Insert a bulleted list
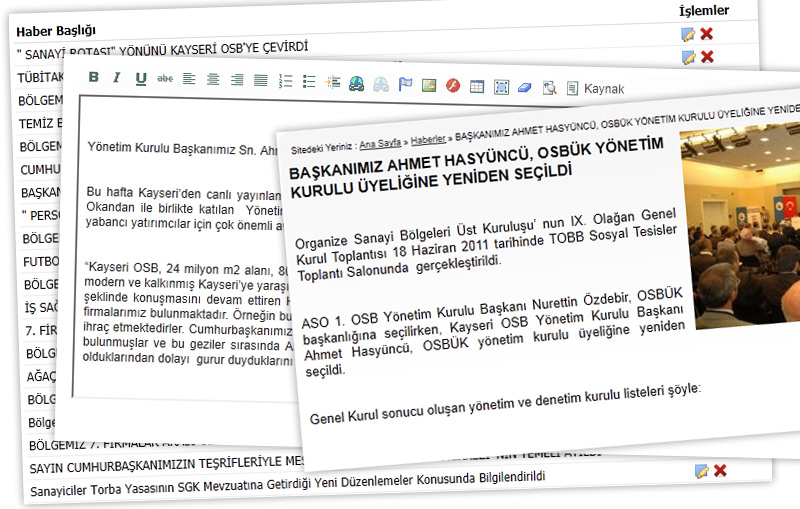This screenshot has height=509, width=800. pos(309,82)
